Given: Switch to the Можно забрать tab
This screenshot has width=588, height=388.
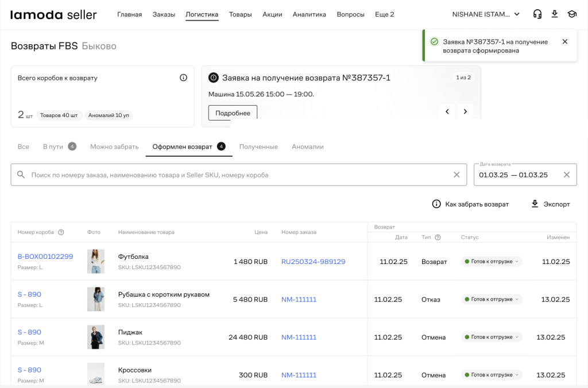Looking at the screenshot, I should 114,146.
